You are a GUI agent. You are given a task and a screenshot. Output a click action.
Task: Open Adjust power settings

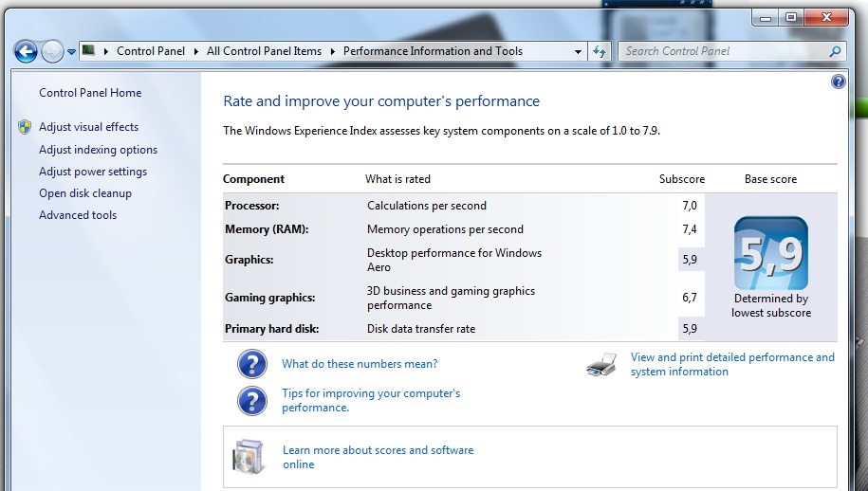coord(93,172)
